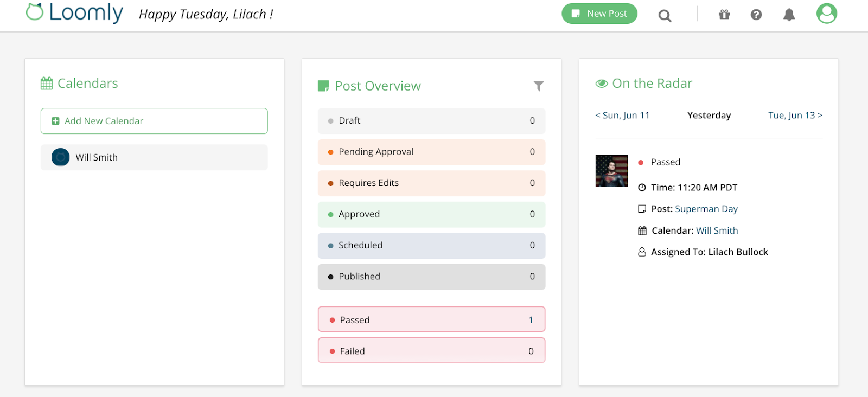
Task: Open the Superman Day post link
Action: 706,209
